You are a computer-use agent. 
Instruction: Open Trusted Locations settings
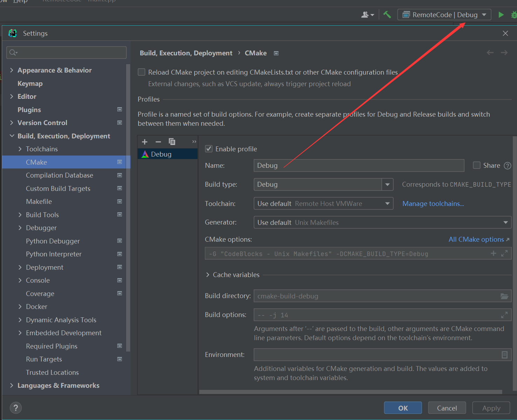tap(53, 372)
